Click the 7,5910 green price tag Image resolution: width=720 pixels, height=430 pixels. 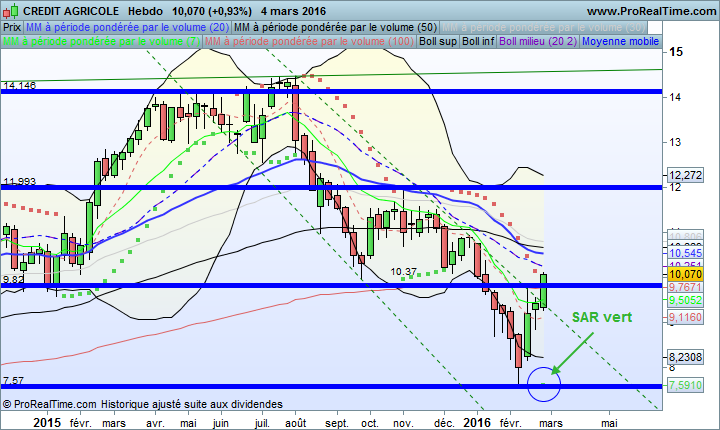(x=685, y=385)
